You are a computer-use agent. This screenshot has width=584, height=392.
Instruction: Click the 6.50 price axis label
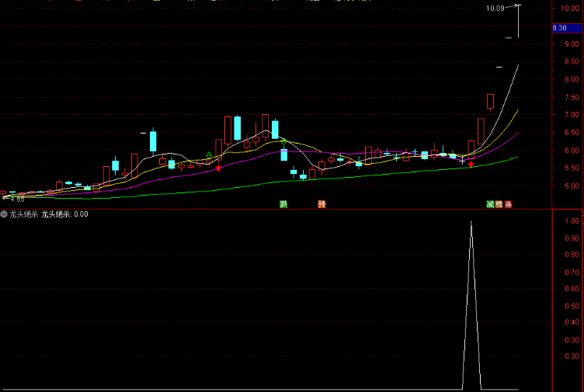pyautogui.click(x=572, y=133)
